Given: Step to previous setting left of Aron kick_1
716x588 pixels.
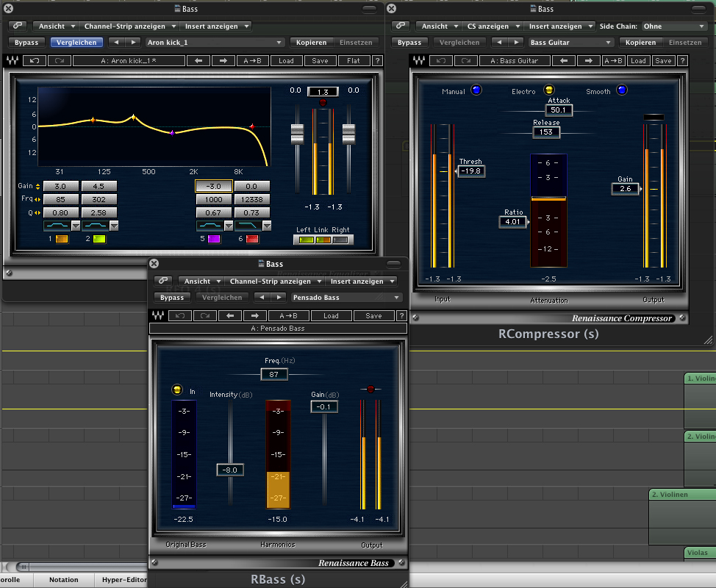Looking at the screenshot, I should (116, 42).
